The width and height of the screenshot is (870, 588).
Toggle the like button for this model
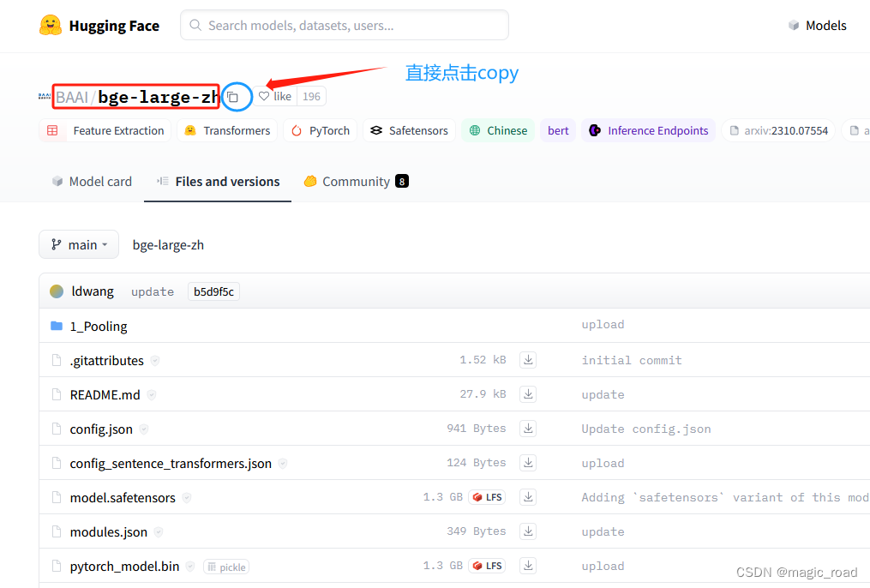tap(273, 96)
